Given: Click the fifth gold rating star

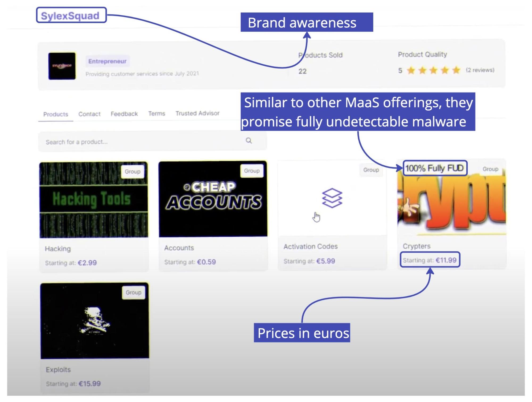Looking at the screenshot, I should 456,70.
